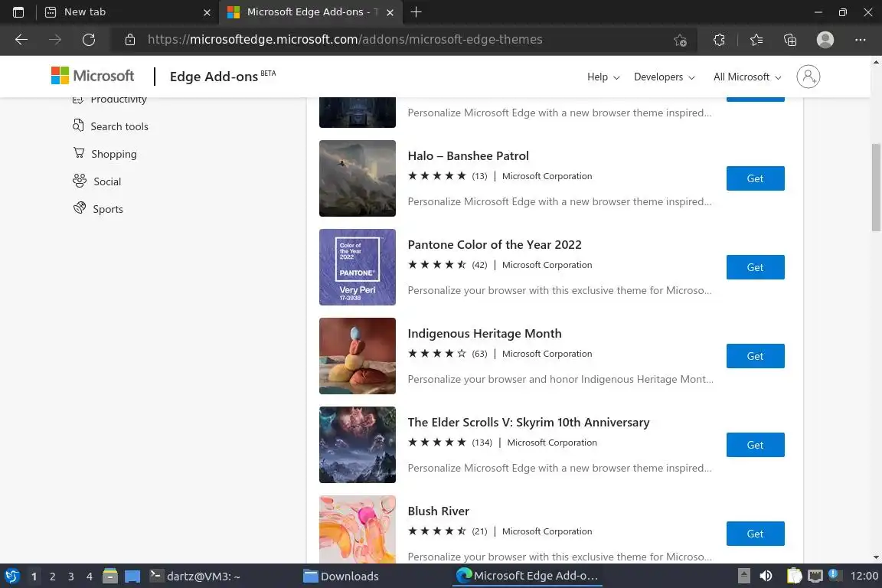882x588 pixels.
Task: Click Edge Add-ons BETA heading link
Action: pyautogui.click(x=223, y=76)
